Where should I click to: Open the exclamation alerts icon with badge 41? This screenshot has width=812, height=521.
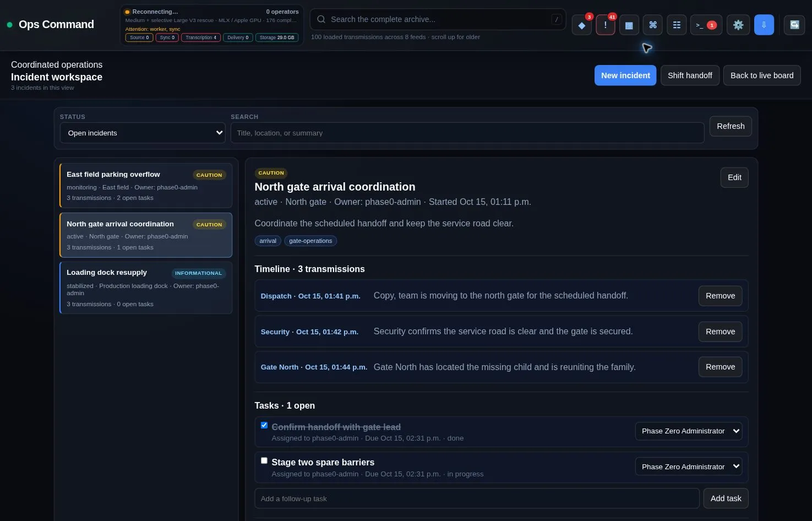(x=606, y=25)
